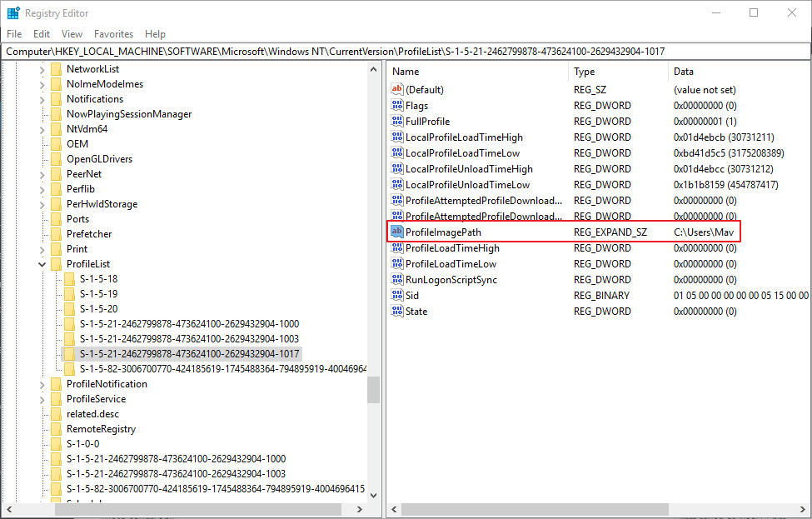This screenshot has height=519, width=812.
Task: Click the tree pane vertical scrollbar thumb
Action: tap(373, 390)
